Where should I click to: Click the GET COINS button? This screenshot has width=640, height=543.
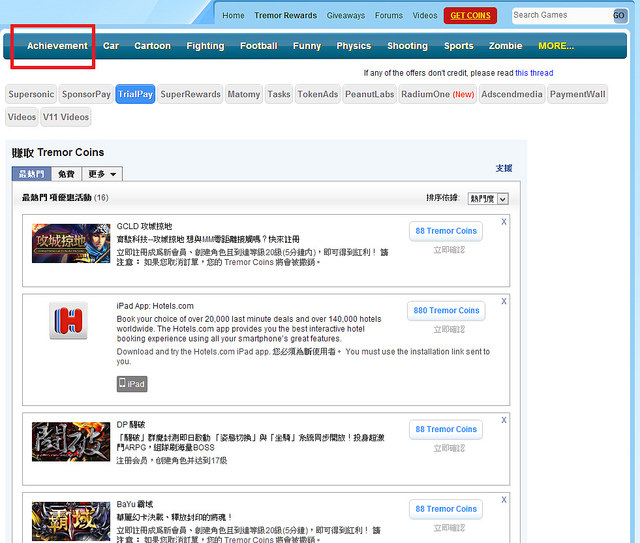click(x=470, y=16)
